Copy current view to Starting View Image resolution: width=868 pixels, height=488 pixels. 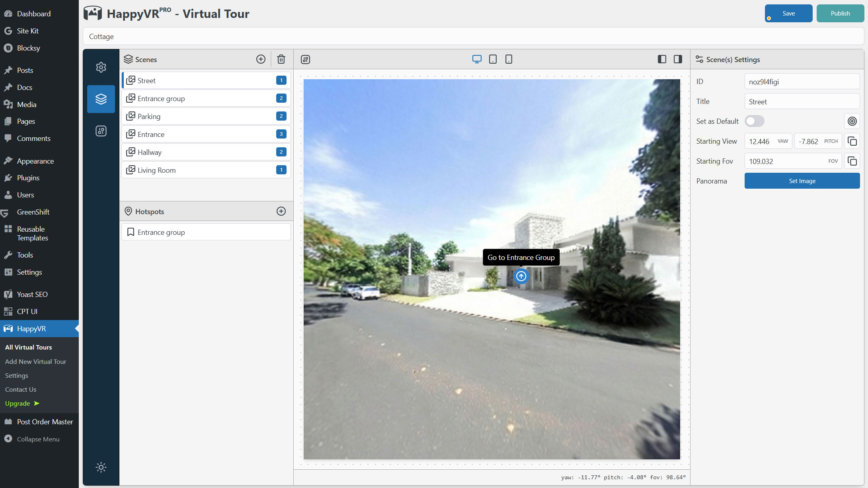click(x=852, y=141)
